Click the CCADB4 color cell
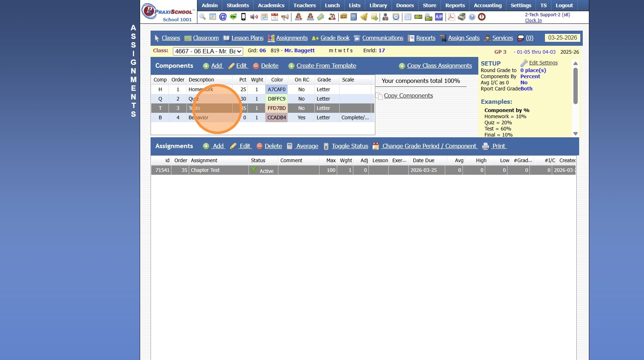 277,117
